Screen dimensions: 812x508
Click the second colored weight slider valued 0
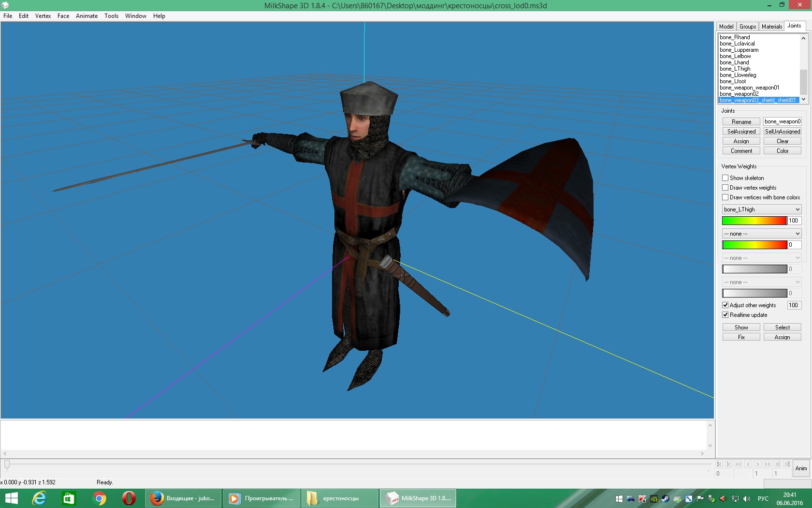[x=754, y=245]
